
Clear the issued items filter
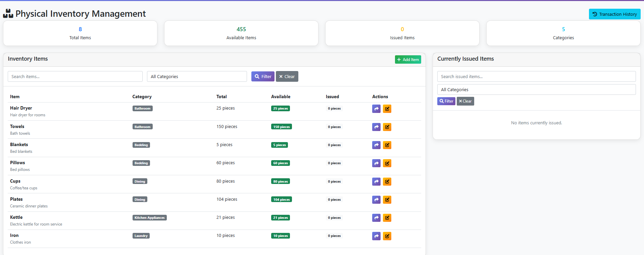click(x=465, y=101)
